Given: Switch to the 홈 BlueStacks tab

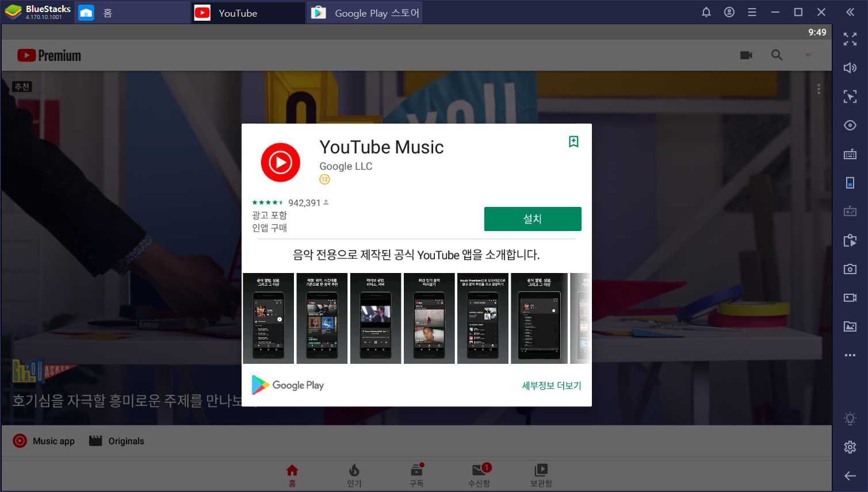Looking at the screenshot, I should tap(132, 13).
